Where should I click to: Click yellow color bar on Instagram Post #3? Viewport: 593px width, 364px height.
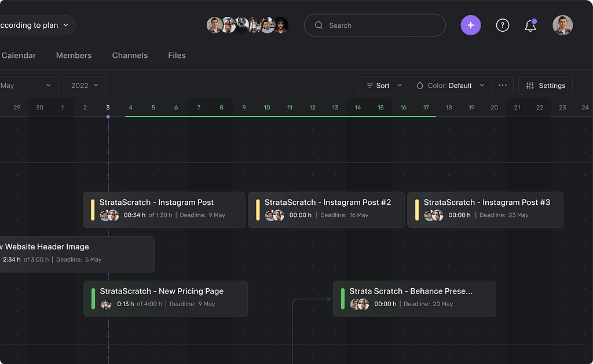[x=417, y=209]
